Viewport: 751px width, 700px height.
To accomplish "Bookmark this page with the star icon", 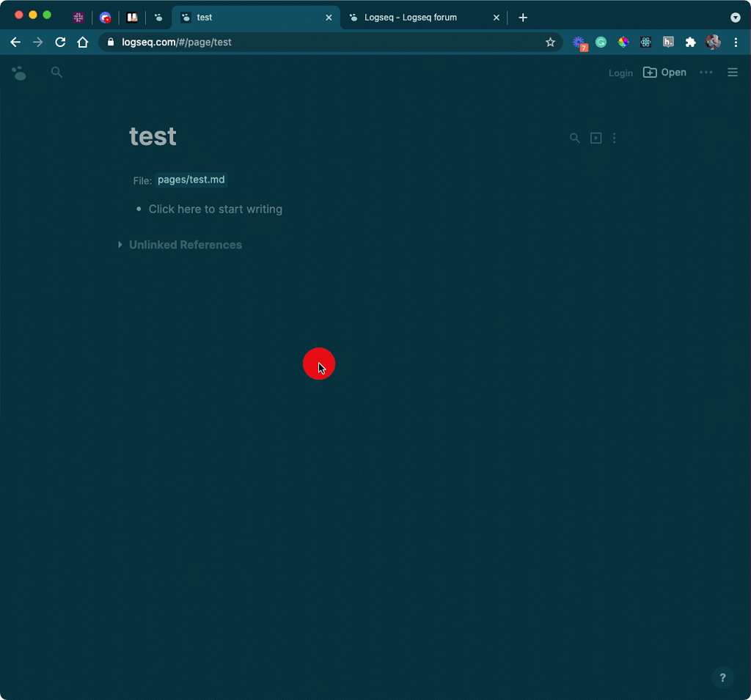I will pos(550,43).
